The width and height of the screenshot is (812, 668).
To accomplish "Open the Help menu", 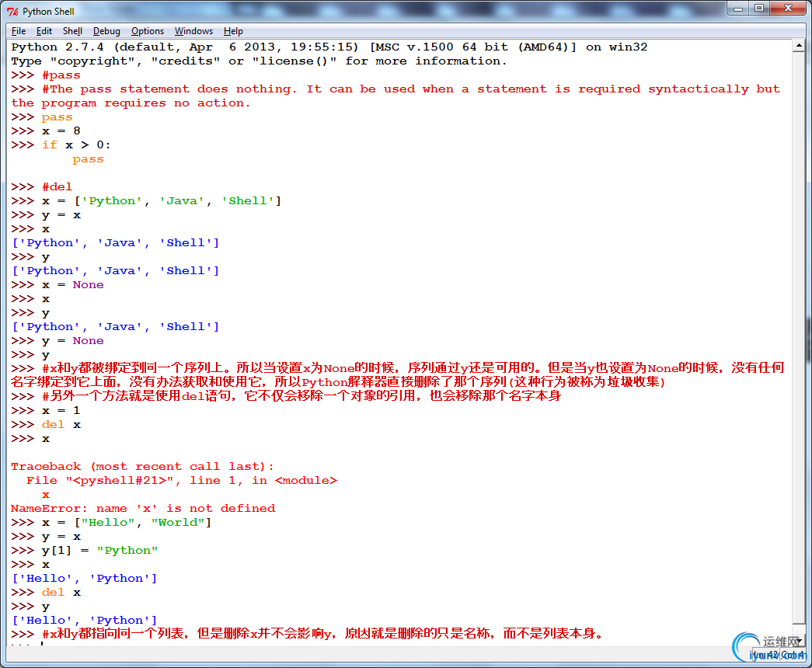I will click(234, 31).
